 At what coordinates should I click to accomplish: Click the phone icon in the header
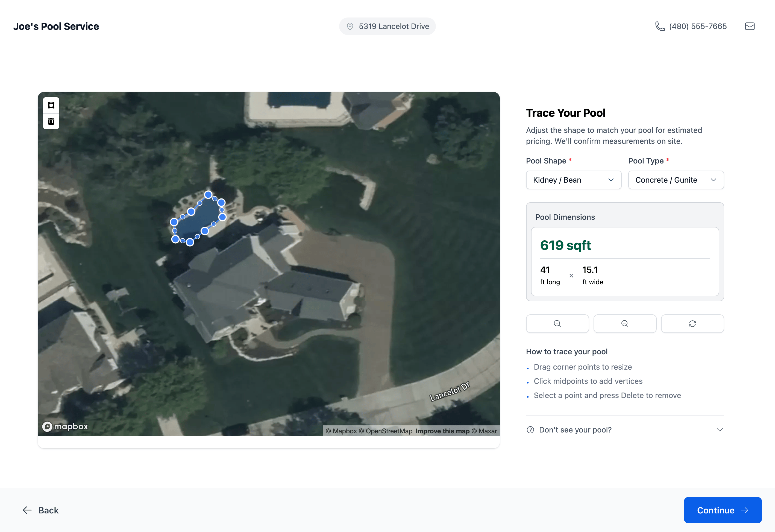click(660, 26)
